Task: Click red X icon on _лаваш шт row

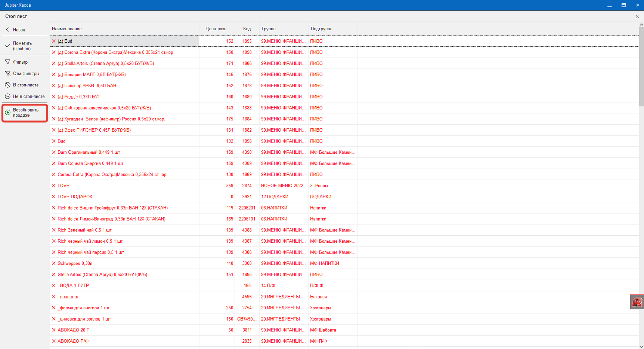Action: pos(54,297)
